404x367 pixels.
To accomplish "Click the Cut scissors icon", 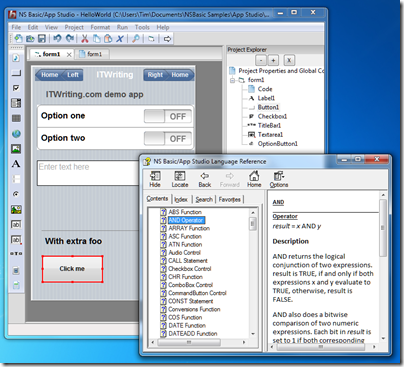I will coord(85,39).
